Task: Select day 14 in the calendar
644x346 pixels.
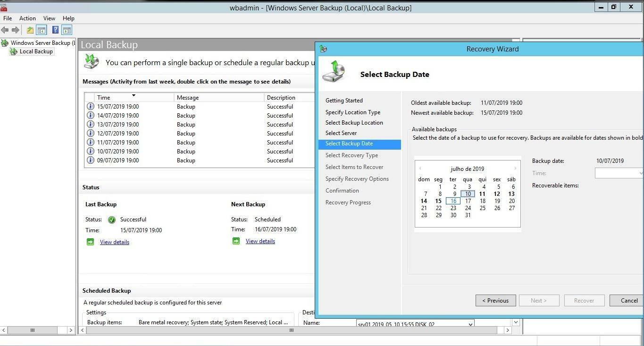Action: (x=424, y=201)
